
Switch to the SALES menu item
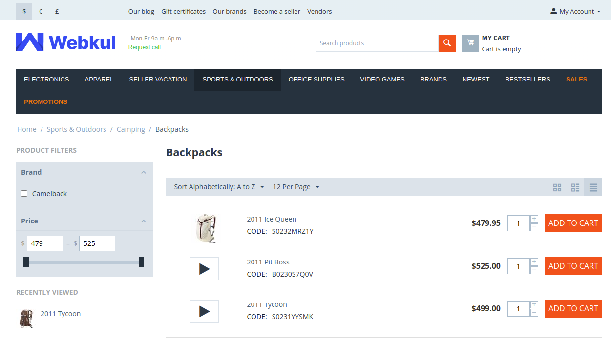point(576,79)
